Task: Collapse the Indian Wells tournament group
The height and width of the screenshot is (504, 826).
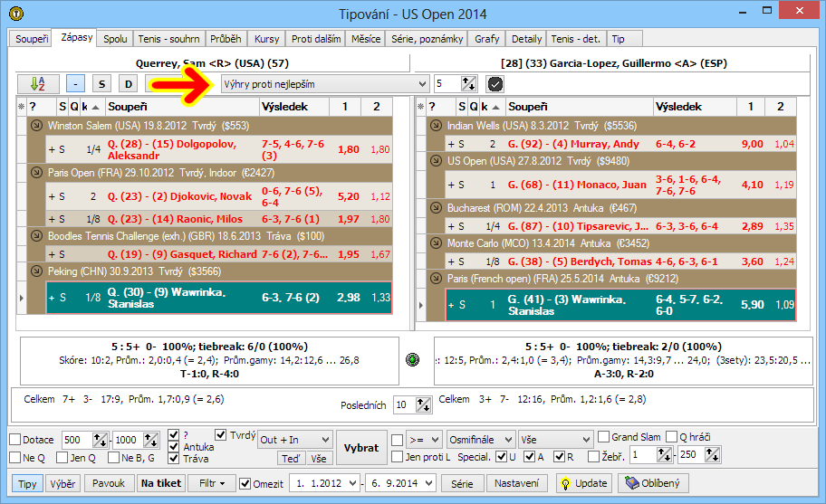Action: point(436,125)
